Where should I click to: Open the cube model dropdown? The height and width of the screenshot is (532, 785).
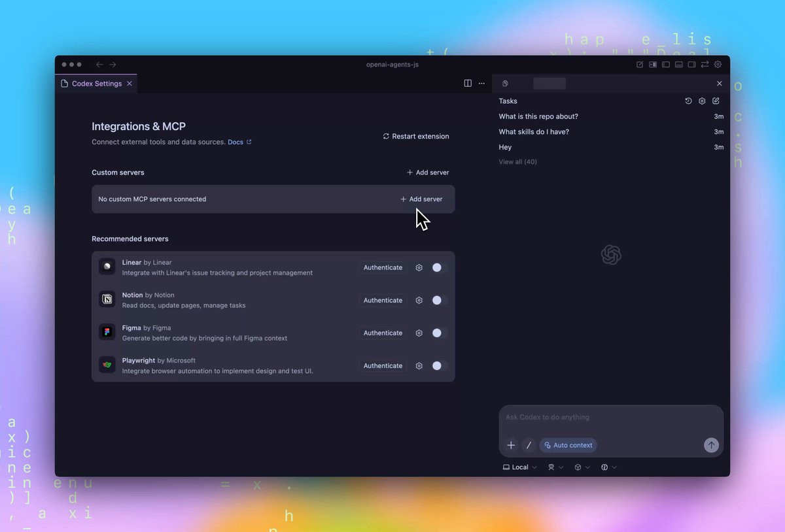pos(582,467)
